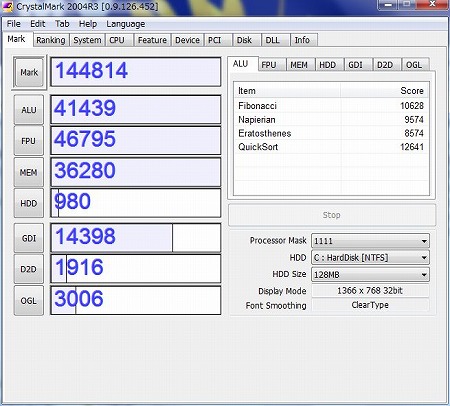
Task: Run the GDI benchmark button
Action: point(29,238)
